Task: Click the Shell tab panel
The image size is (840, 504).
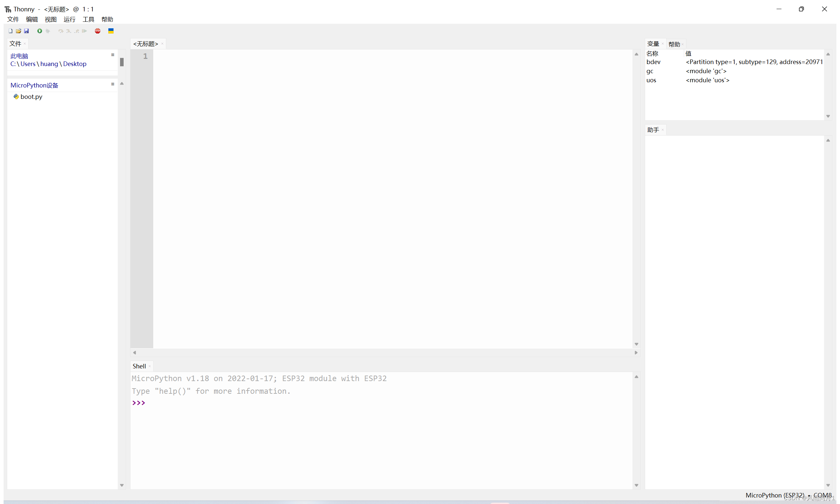Action: click(x=139, y=365)
